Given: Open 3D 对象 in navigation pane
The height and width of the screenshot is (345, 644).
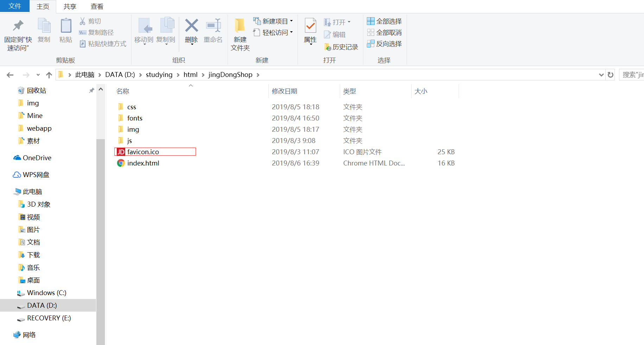Looking at the screenshot, I should tap(34, 204).
